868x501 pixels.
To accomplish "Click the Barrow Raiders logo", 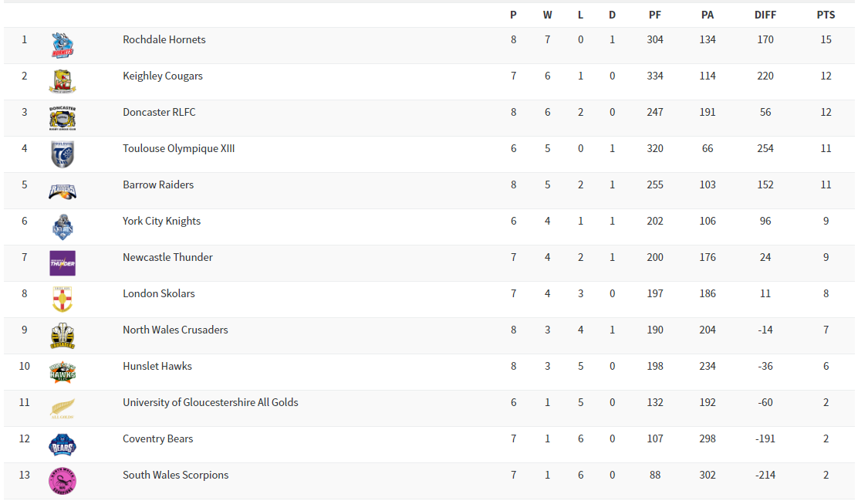I will pos(62,191).
